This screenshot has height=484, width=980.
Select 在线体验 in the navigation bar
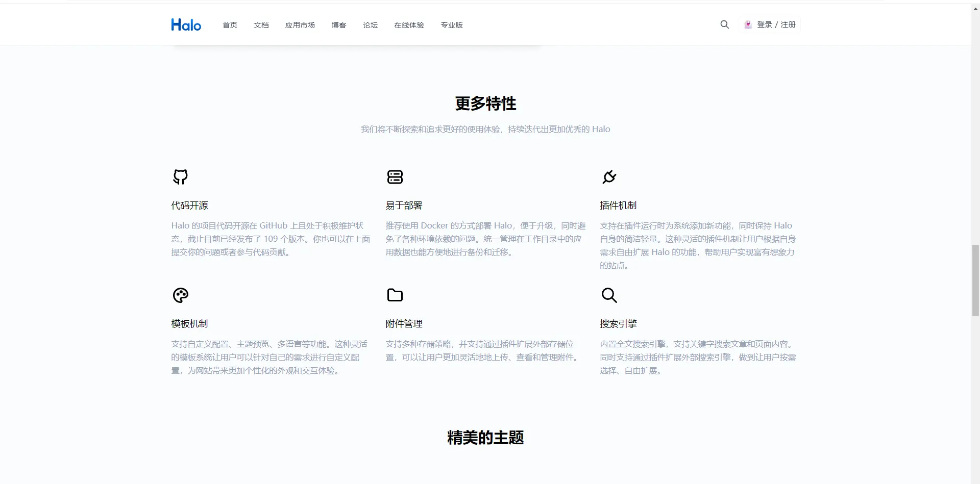coord(409,25)
